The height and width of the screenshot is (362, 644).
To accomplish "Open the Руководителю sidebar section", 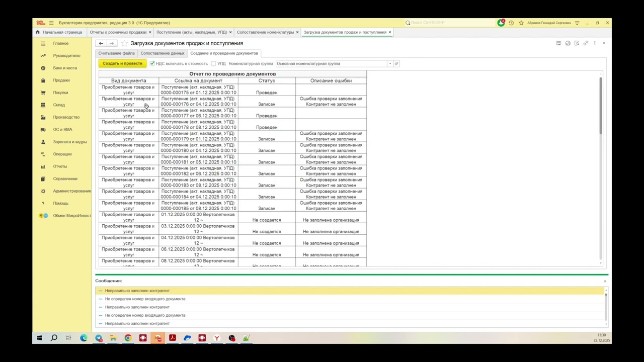I will click(66, 56).
